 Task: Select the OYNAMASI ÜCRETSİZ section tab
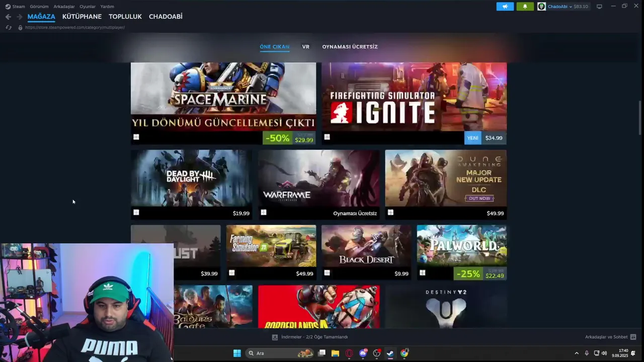point(350,47)
